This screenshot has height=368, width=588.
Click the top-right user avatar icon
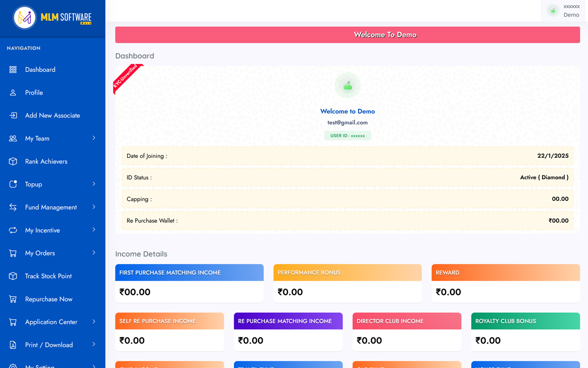click(553, 11)
